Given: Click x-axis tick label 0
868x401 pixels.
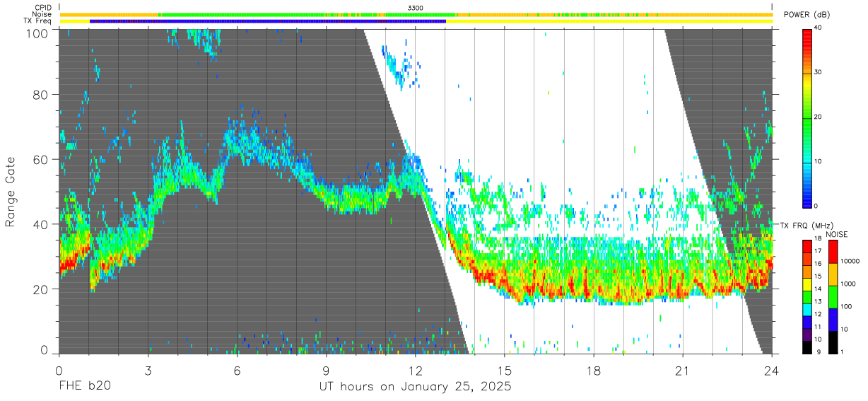Looking at the screenshot, I should (x=59, y=370).
